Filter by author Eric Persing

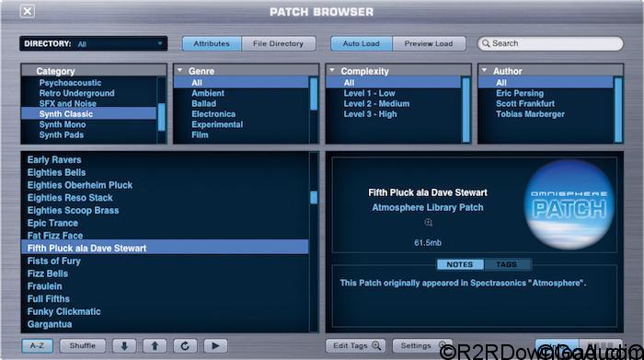coord(520,93)
